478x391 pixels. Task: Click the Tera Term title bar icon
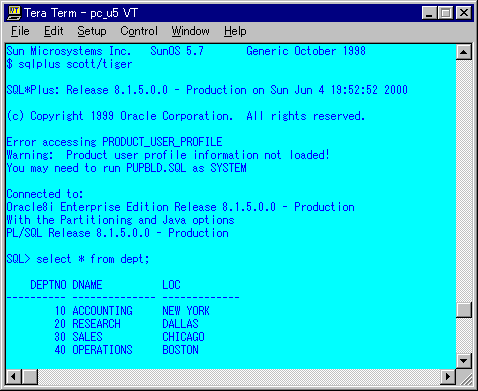point(14,13)
